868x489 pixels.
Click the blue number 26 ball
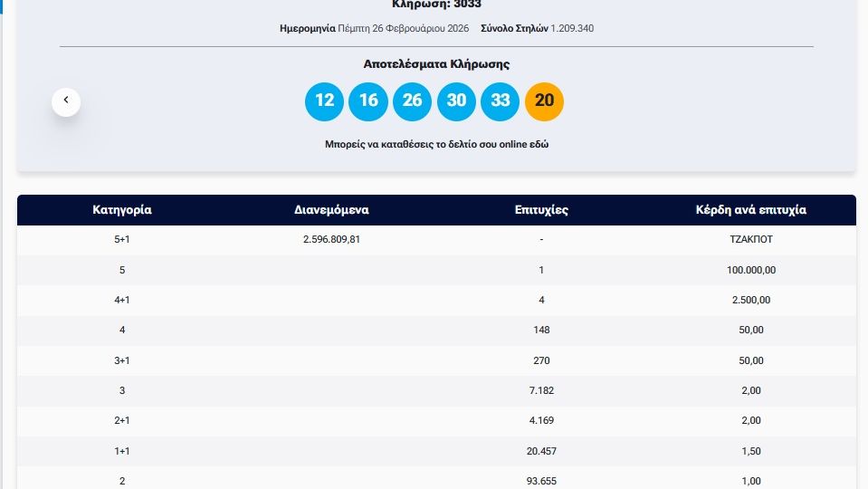[x=412, y=101]
